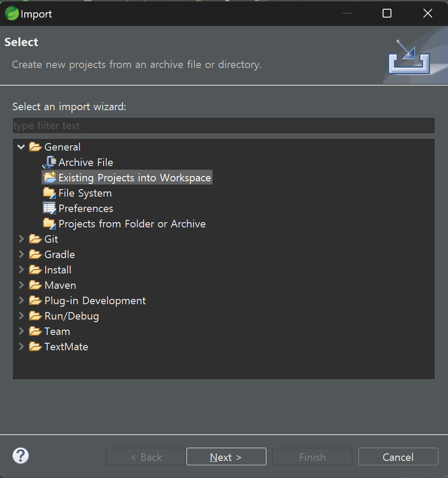Click the Gradle folder icon
The image size is (448, 478).
[36, 255]
